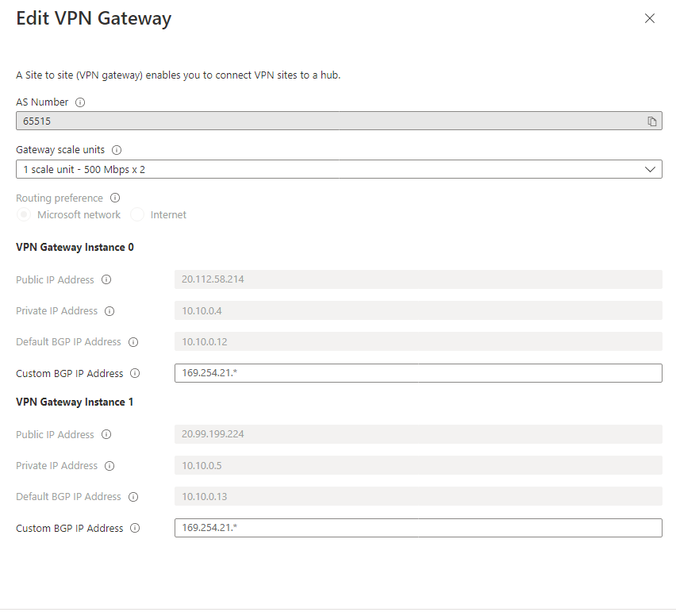Screen dimensions: 676x616
Task: Click Instance 1 Public IP Address info icon
Action: pyautogui.click(x=106, y=434)
